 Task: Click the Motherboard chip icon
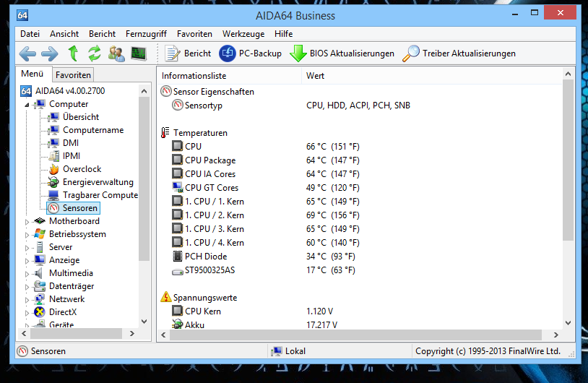pyautogui.click(x=40, y=221)
